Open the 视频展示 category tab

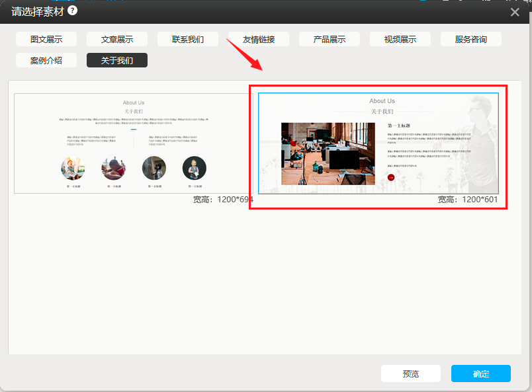400,39
